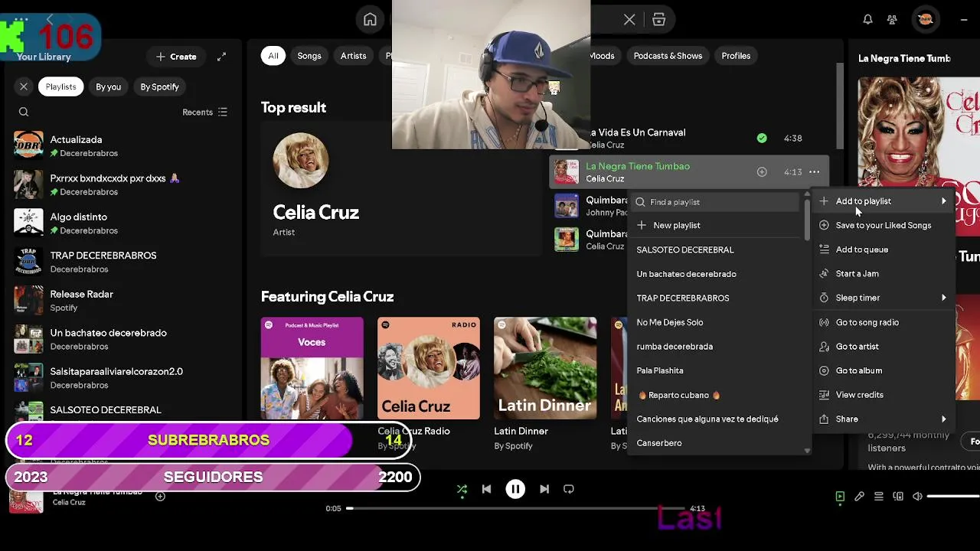Choose Go to artist
The height and width of the screenshot is (551, 980).
coord(884,347)
